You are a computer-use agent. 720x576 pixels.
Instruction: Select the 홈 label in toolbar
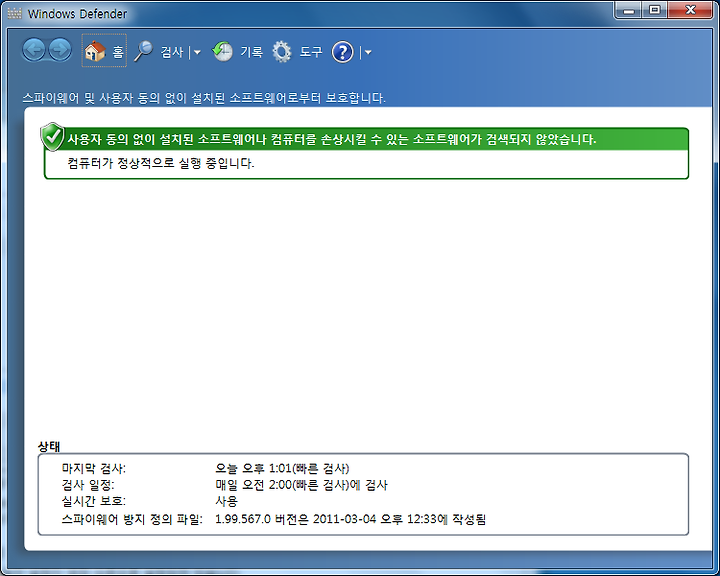point(118,52)
